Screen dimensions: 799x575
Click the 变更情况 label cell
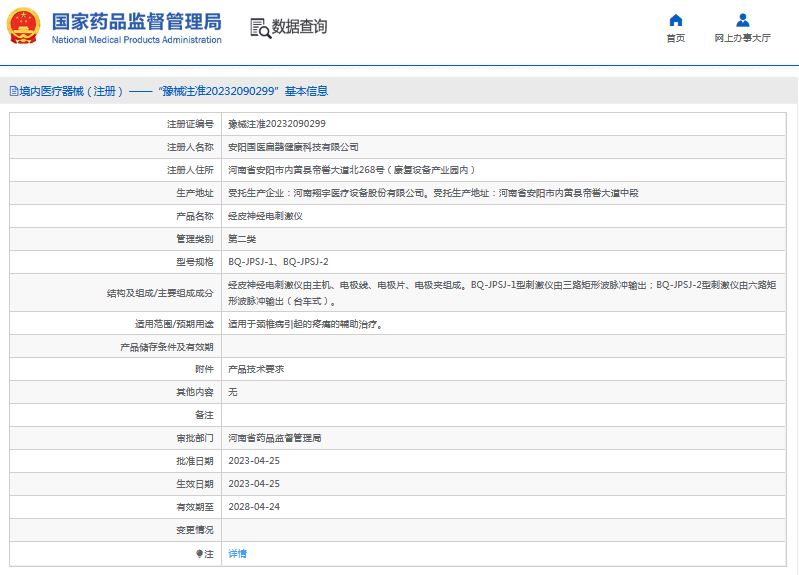pyautogui.click(x=116, y=530)
